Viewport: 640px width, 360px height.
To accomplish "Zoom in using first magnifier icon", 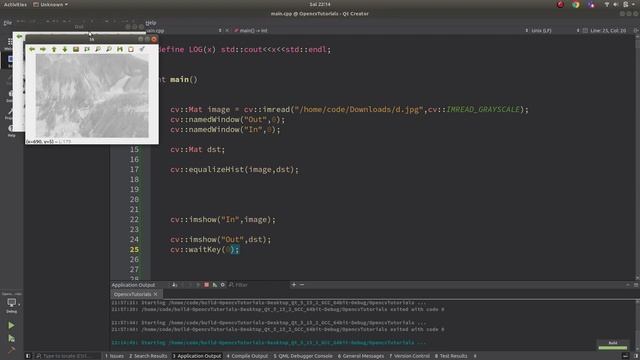I will tap(98, 49).
